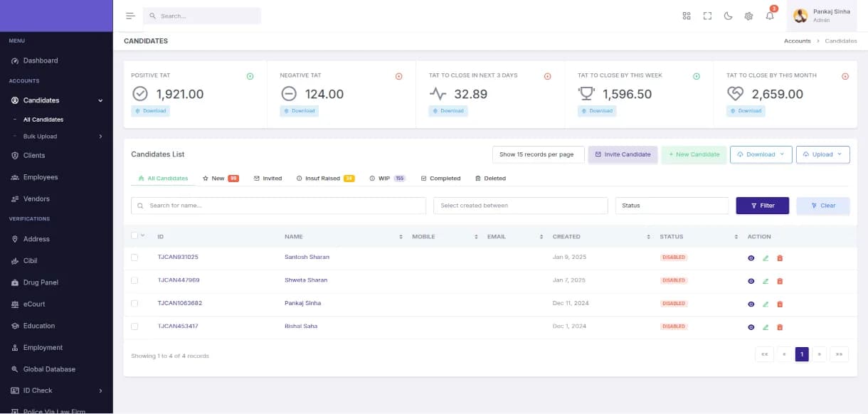868x414 pixels.
Task: Download Positive TAT report
Action: pyautogui.click(x=151, y=111)
